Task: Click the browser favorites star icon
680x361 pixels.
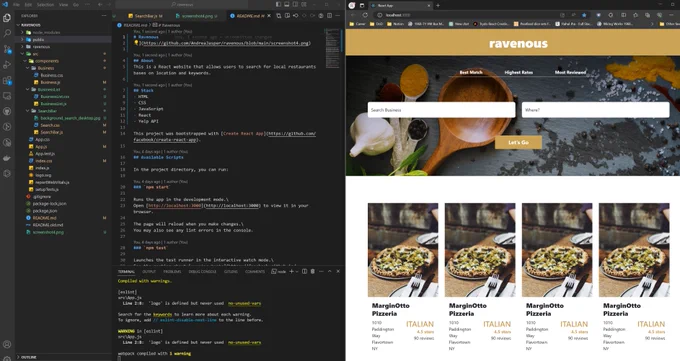Action: click(584, 15)
